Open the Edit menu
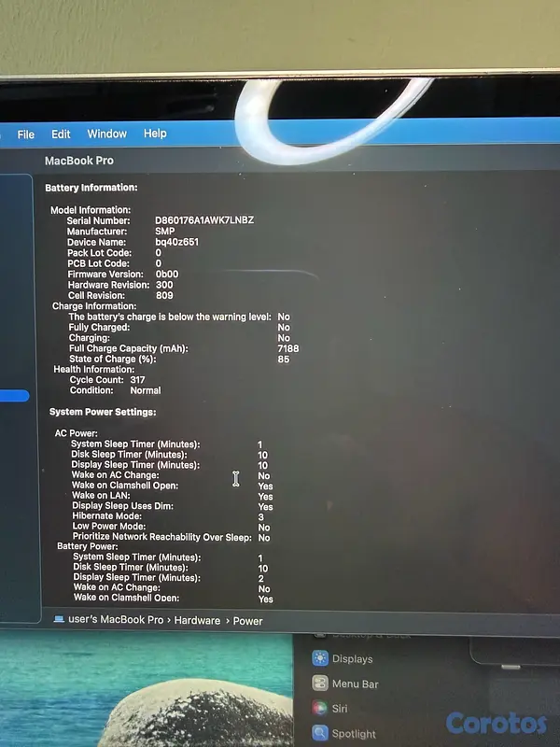Viewport: 560px width, 747px height. (x=61, y=134)
